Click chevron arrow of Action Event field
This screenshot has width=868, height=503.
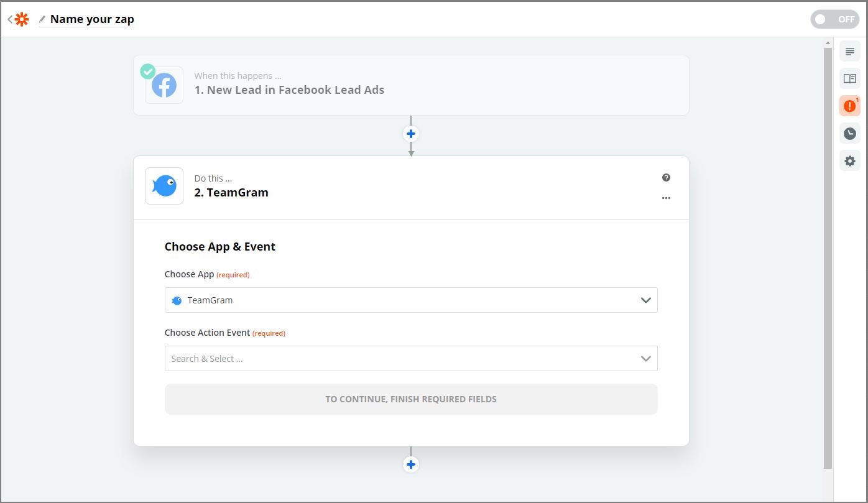(645, 359)
